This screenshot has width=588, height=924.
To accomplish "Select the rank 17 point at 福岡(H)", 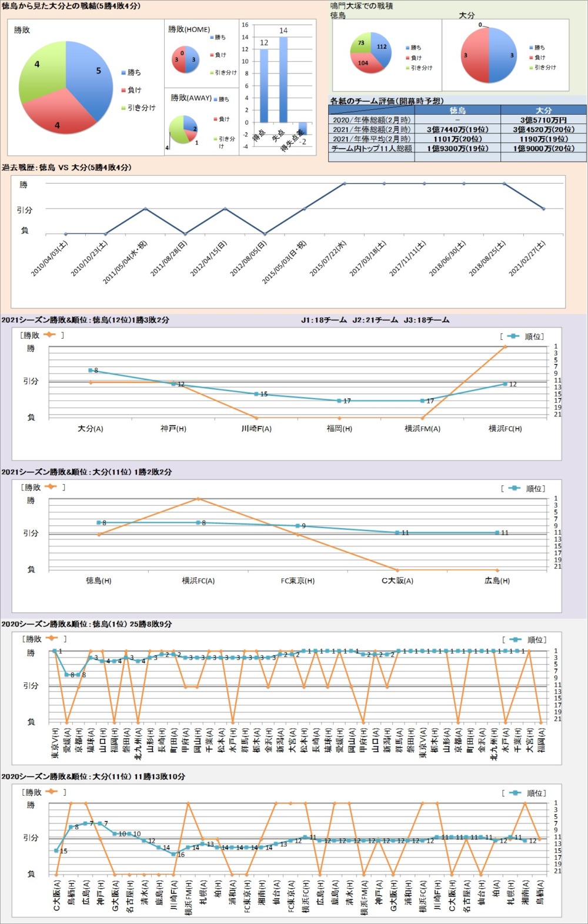I will 339,401.
